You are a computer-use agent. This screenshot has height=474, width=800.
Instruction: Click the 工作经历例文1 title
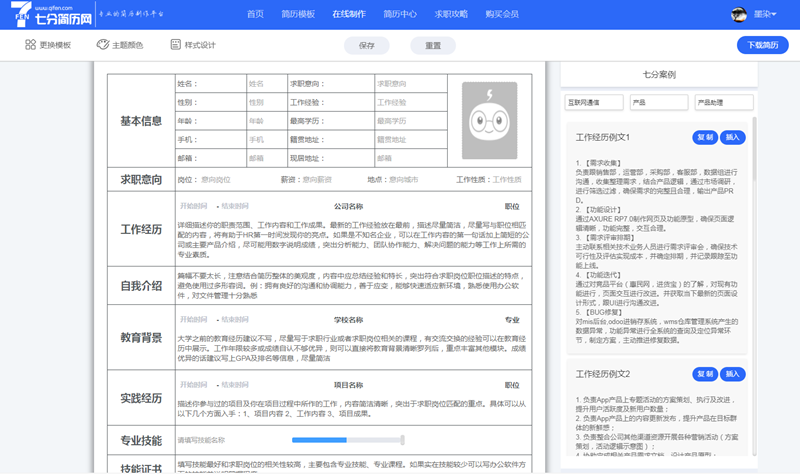point(603,137)
